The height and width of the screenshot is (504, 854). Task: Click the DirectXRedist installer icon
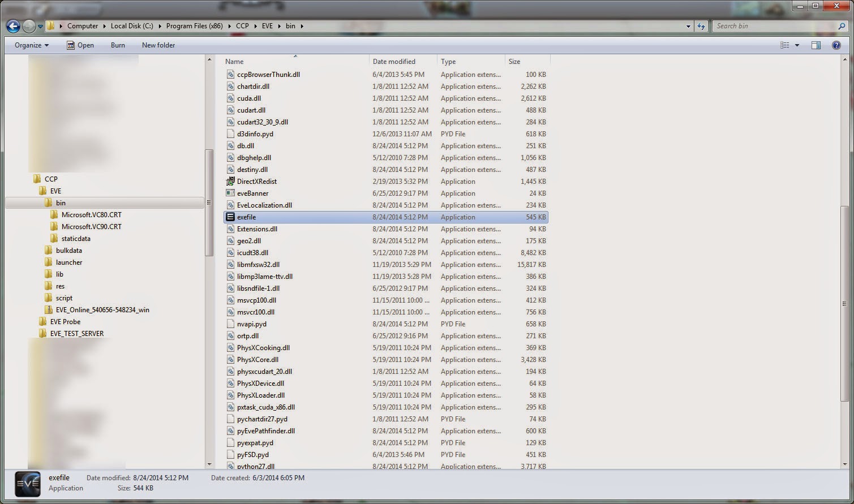pos(230,182)
